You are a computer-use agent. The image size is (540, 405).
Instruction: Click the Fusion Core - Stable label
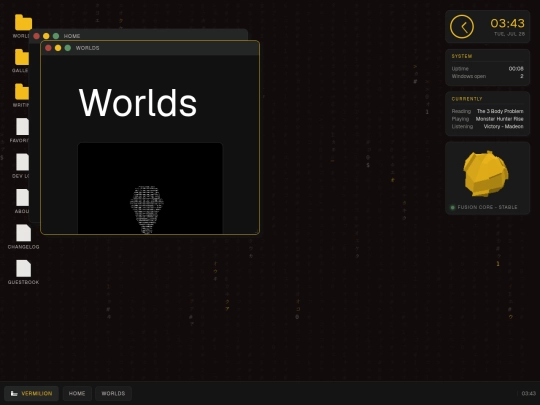point(487,207)
